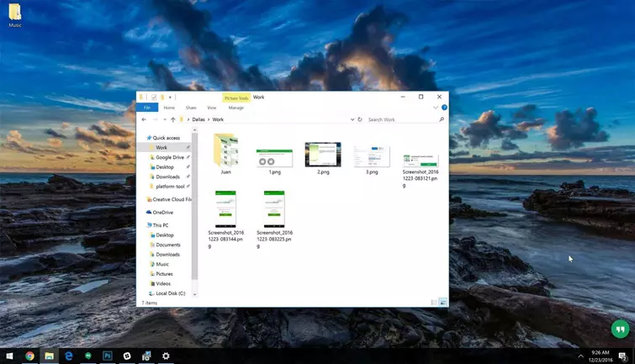Click the Refresh button beside address bar
The height and width of the screenshot is (364, 635).
pos(360,119)
